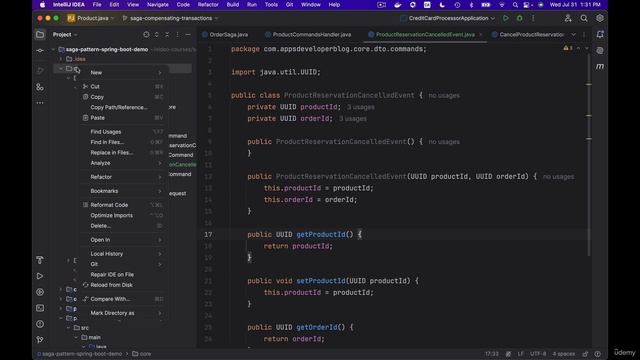640x360 pixels.
Task: Open run toolbar more actions dots
Action: (x=533, y=18)
